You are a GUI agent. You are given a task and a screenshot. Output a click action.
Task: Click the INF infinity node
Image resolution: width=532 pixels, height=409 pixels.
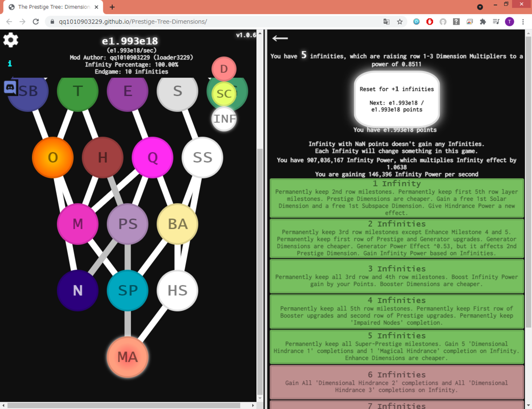coord(224,119)
